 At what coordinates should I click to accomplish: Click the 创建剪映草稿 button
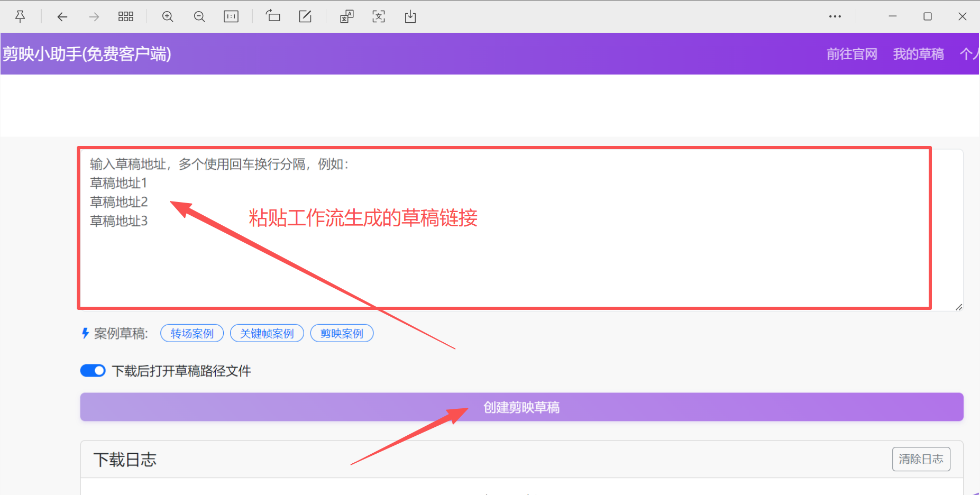521,407
